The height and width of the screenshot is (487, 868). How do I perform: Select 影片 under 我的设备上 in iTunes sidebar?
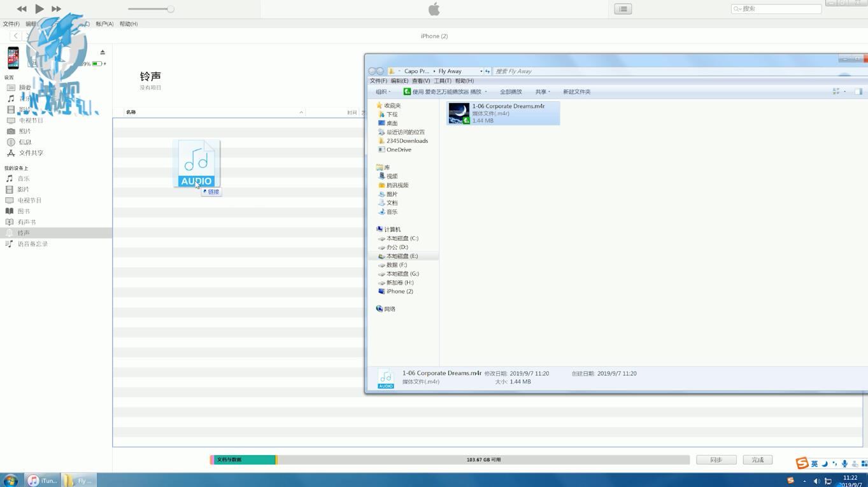point(23,190)
